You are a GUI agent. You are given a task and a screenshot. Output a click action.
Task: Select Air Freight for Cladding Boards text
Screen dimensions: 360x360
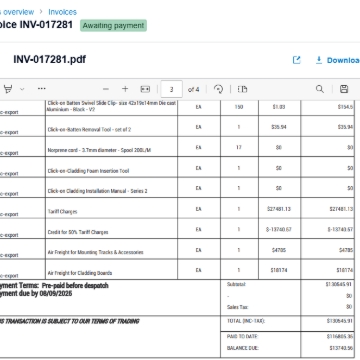(80, 273)
